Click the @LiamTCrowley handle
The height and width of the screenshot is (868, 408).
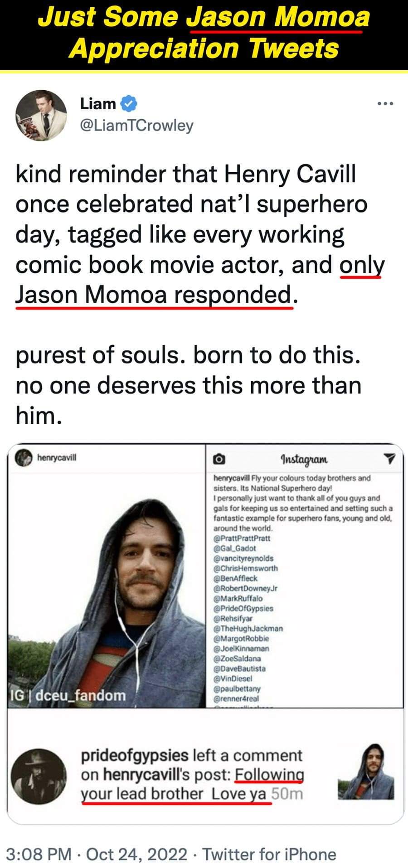pyautogui.click(x=136, y=125)
